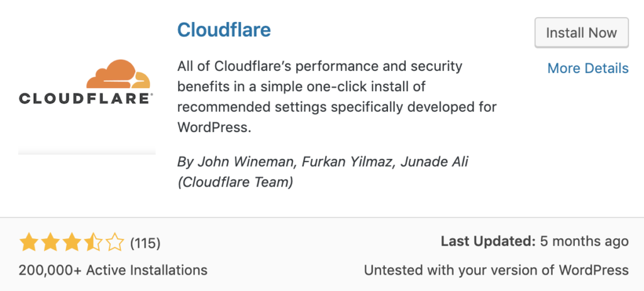The width and height of the screenshot is (644, 291).
Task: Open the Cloudflare plugin title link
Action: coord(224,30)
